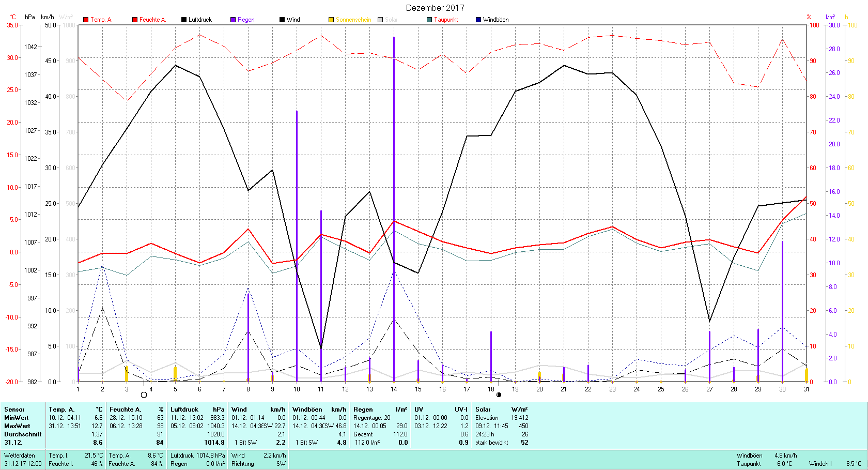868x470 pixels.
Task: Click the "Dezember 2017" chart title
Action: click(x=435, y=8)
